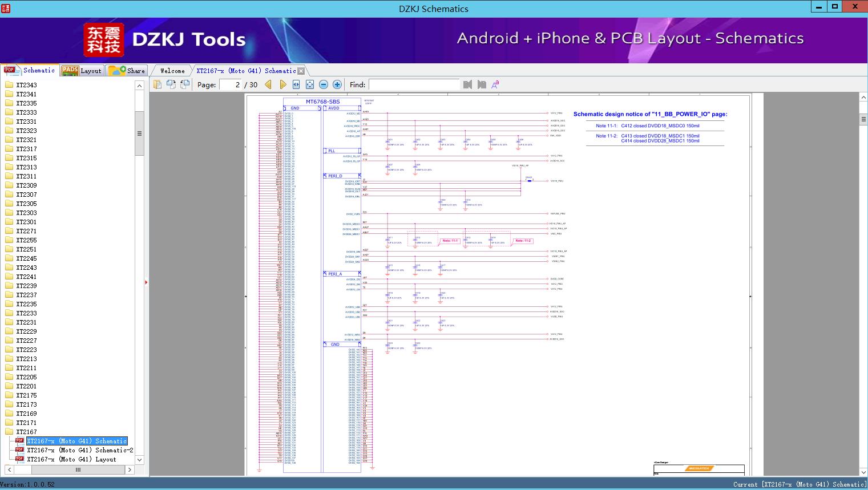The width and height of the screenshot is (868, 490).
Task: Find the next search match
Action: (482, 84)
